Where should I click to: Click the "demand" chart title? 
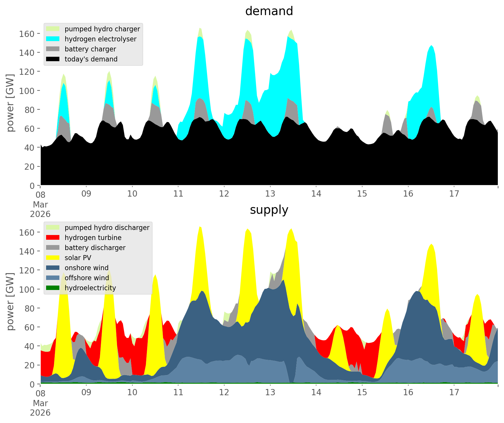pyautogui.click(x=269, y=11)
